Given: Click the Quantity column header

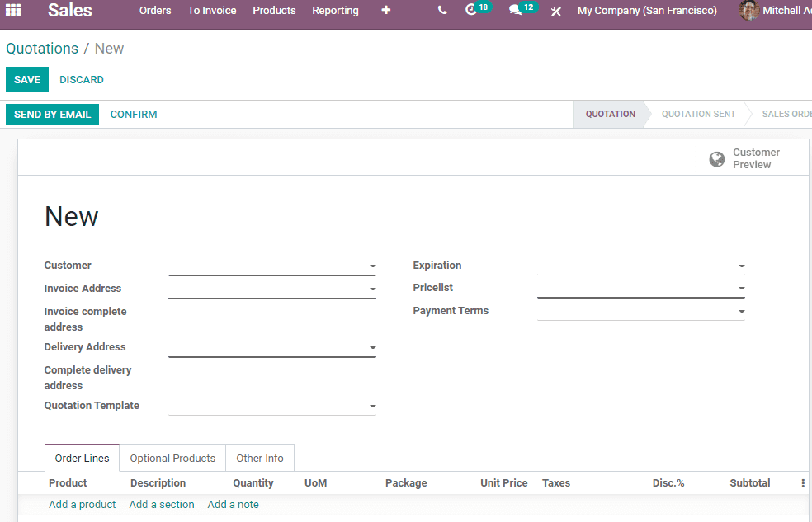Looking at the screenshot, I should [253, 482].
